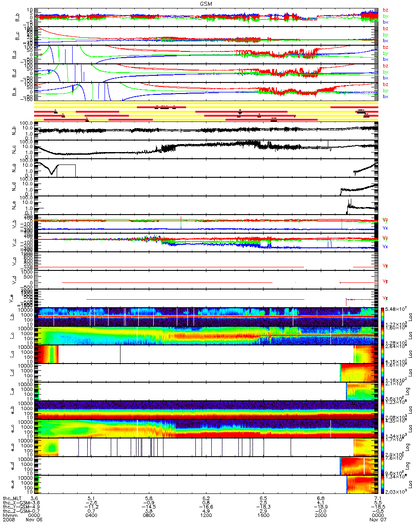Click the Nov 06 date label
The width and height of the screenshot is (412, 532).
point(35,520)
